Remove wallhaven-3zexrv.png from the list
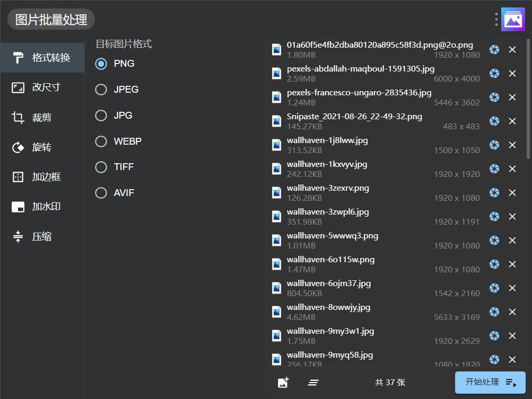This screenshot has height=399, width=532. pos(512,192)
